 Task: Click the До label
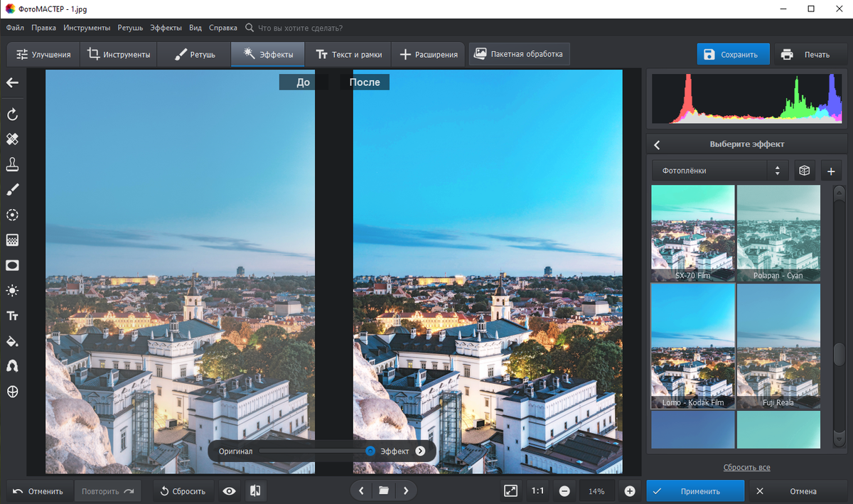pyautogui.click(x=304, y=82)
